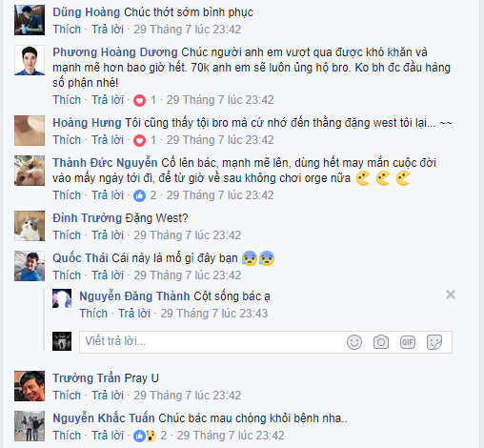Screen dimensions: 484x448
Task: Open timestamp of Trường Trần's comment
Action: pos(188,396)
